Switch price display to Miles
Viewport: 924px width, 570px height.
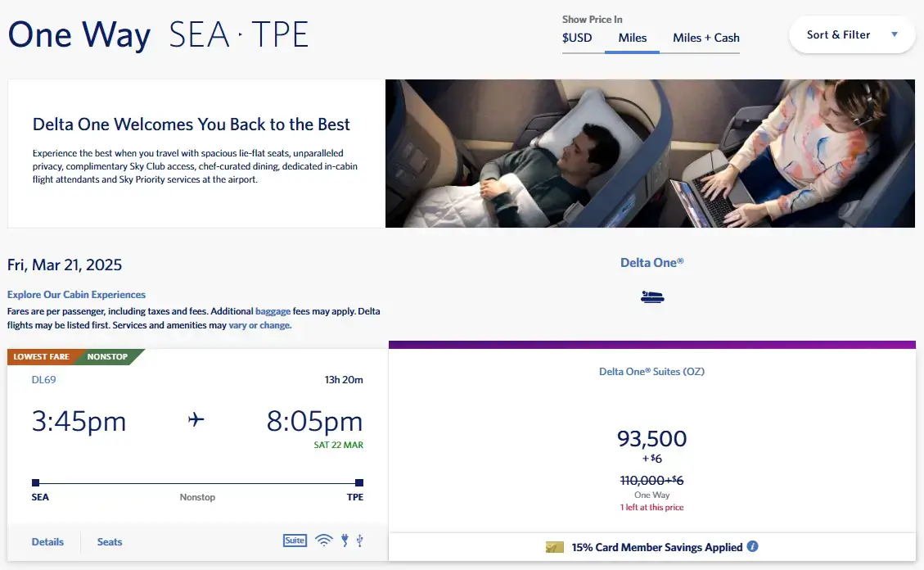point(633,38)
